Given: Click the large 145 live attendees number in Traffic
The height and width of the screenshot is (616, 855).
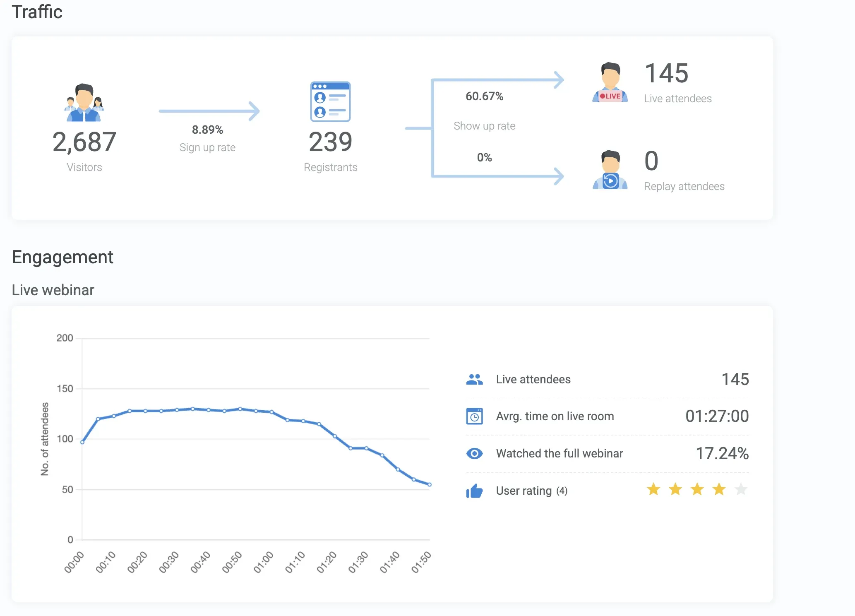Looking at the screenshot, I should click(666, 73).
